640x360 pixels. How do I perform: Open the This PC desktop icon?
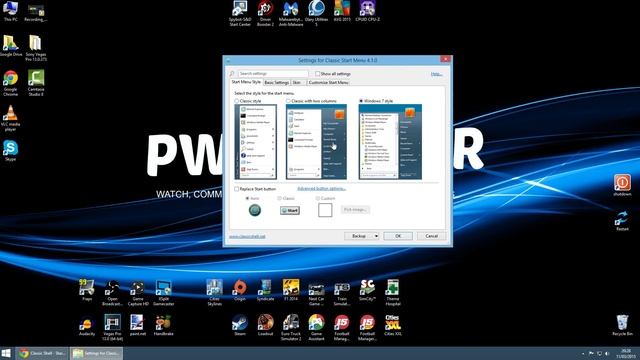10,11
